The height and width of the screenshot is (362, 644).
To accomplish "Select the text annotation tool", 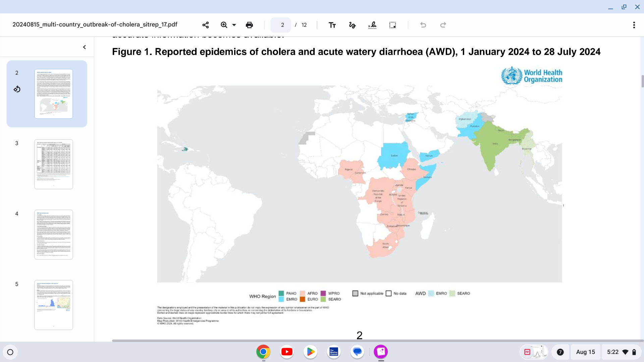I will 332,25.
